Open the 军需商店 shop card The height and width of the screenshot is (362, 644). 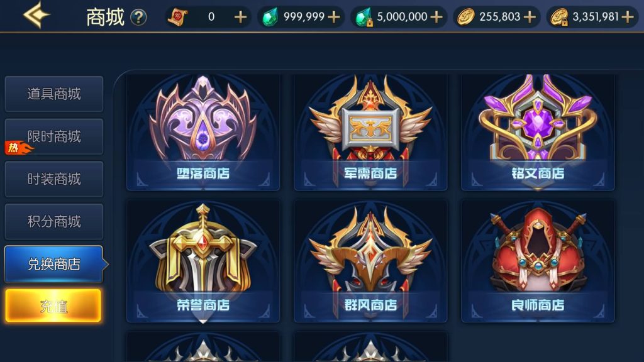pyautogui.click(x=370, y=132)
